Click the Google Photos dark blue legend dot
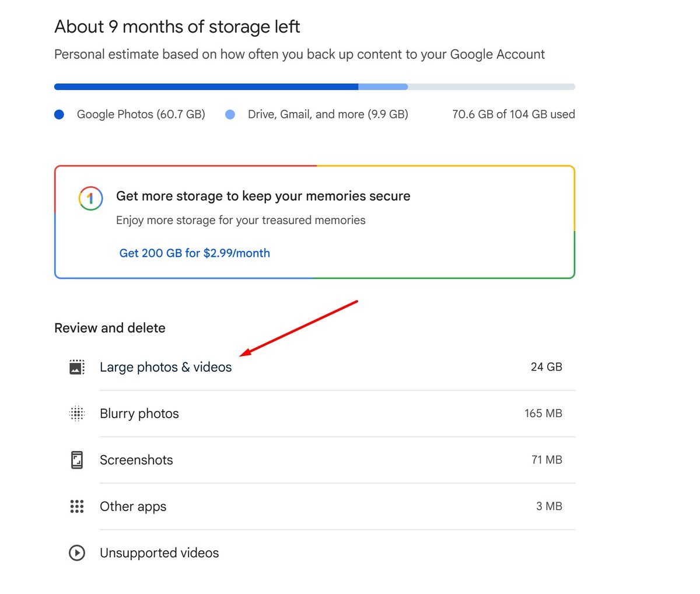 coord(59,114)
